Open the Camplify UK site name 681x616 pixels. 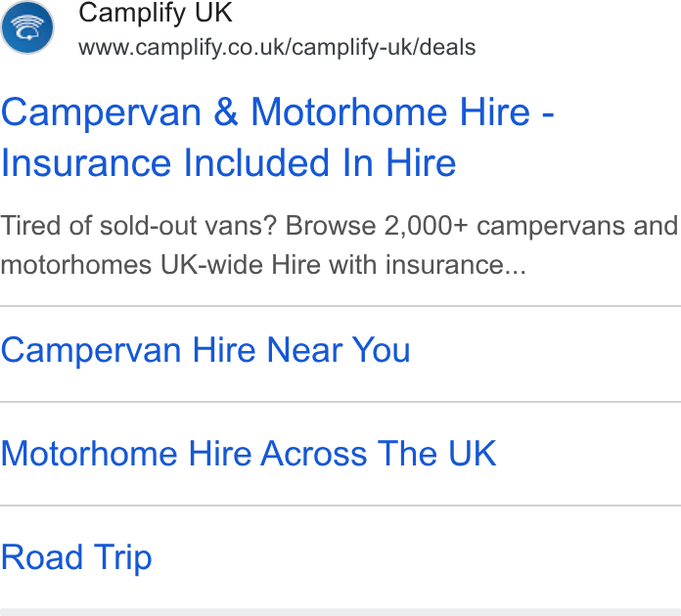pyautogui.click(x=156, y=13)
